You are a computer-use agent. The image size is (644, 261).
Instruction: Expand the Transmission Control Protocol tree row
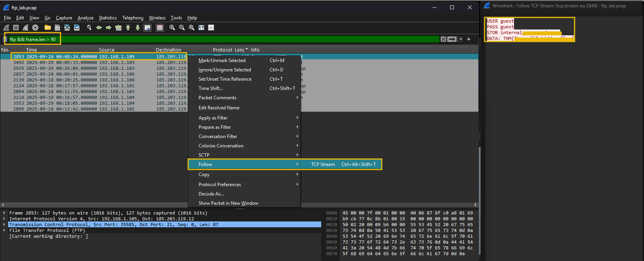[x=4, y=225]
